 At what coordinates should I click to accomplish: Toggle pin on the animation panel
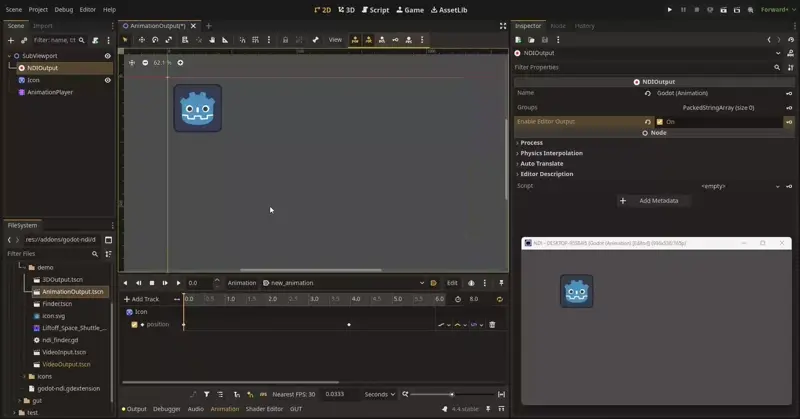point(502,283)
